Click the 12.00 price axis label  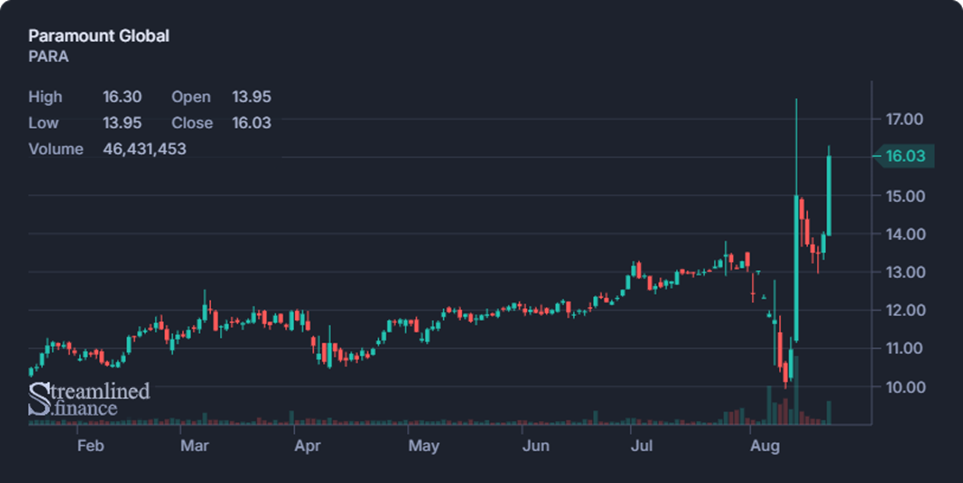[904, 310]
